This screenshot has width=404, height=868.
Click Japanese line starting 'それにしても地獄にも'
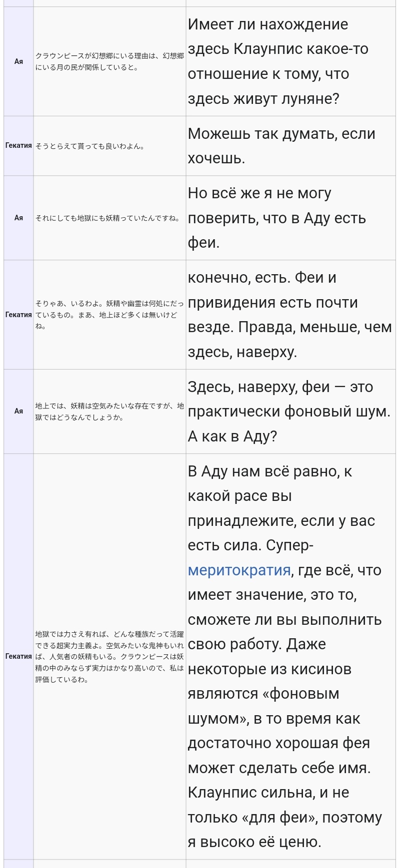[107, 218]
